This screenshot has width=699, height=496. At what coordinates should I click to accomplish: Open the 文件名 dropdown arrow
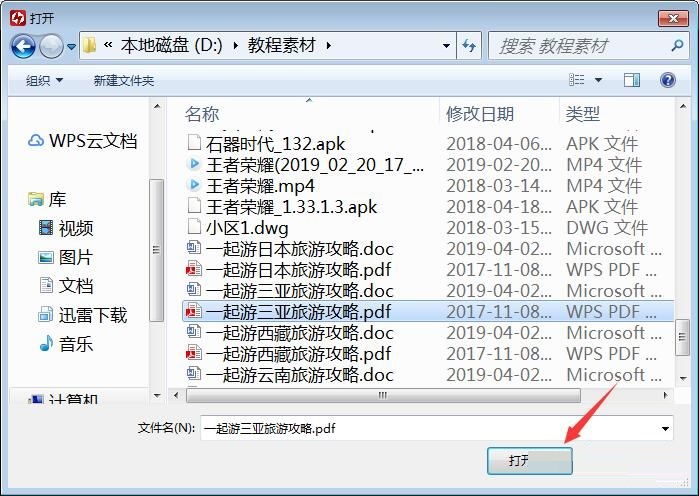click(665, 429)
